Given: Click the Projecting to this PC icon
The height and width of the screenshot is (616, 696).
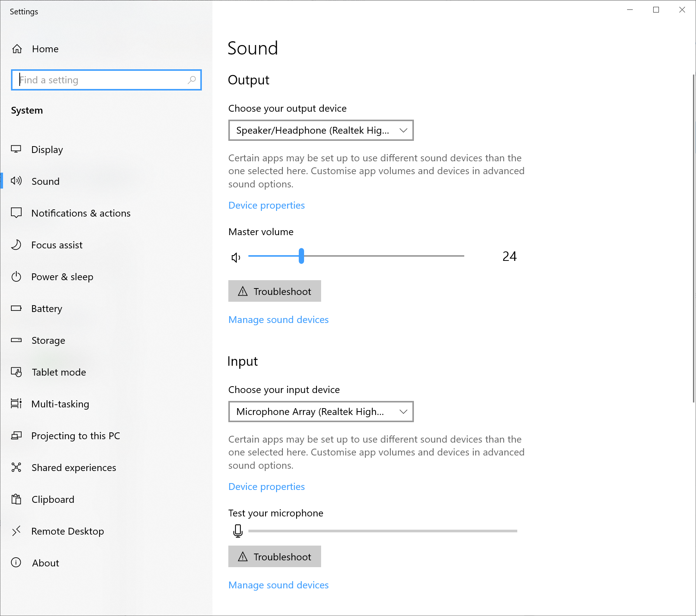Looking at the screenshot, I should pyautogui.click(x=16, y=435).
